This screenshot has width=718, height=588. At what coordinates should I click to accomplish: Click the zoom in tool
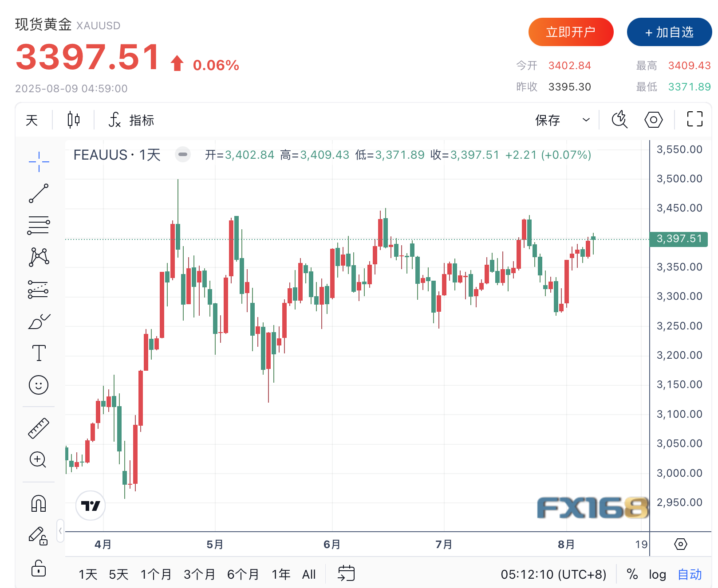tap(38, 460)
